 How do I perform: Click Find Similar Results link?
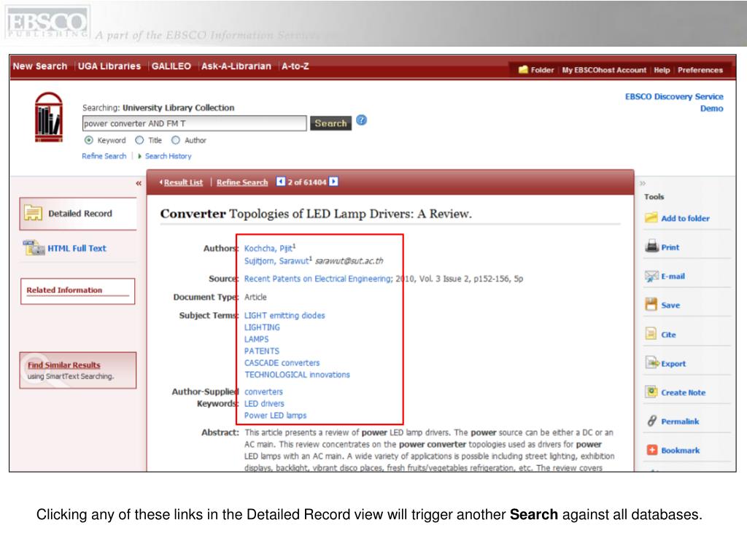[x=64, y=365]
